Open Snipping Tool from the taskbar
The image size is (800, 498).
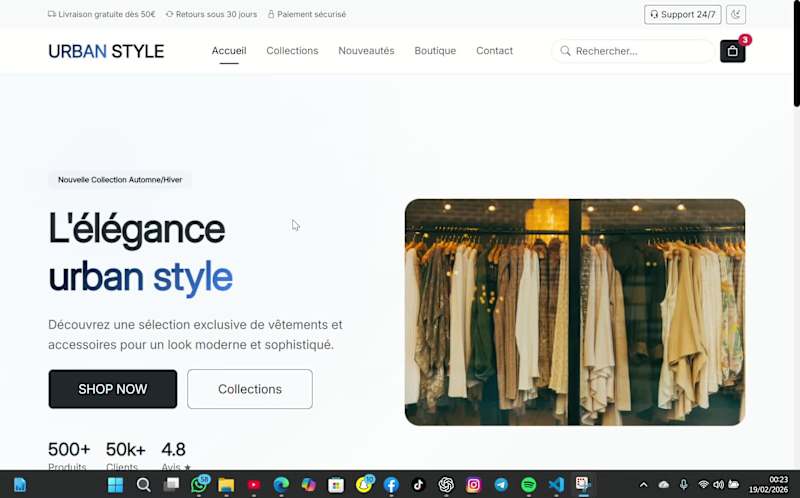pos(583,485)
